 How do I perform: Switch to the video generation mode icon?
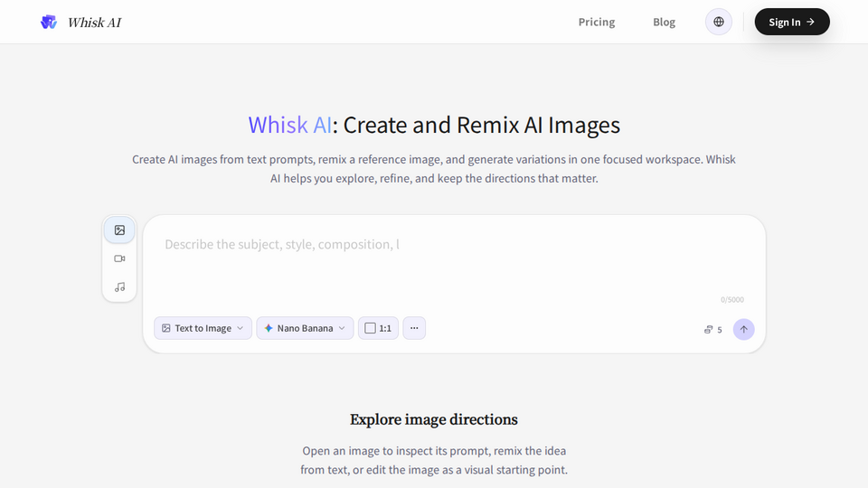(119, 258)
